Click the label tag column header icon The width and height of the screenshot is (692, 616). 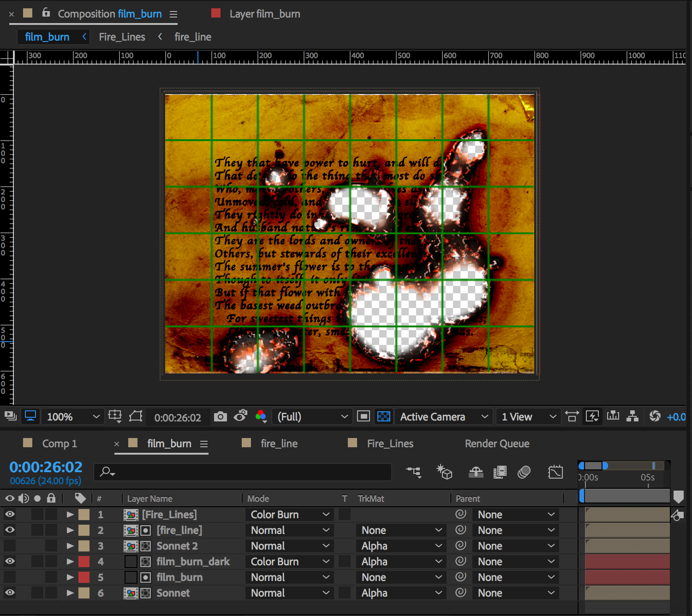80,498
